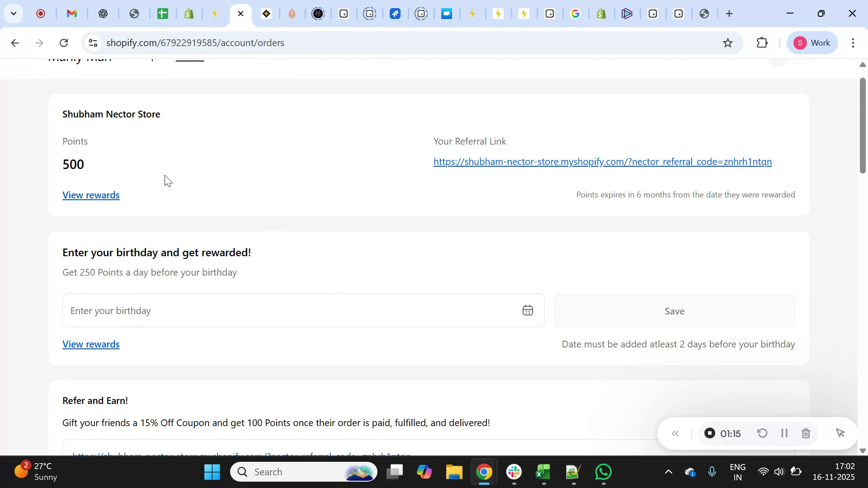868x488 pixels.
Task: Mute the system volume in the tray
Action: click(779, 471)
